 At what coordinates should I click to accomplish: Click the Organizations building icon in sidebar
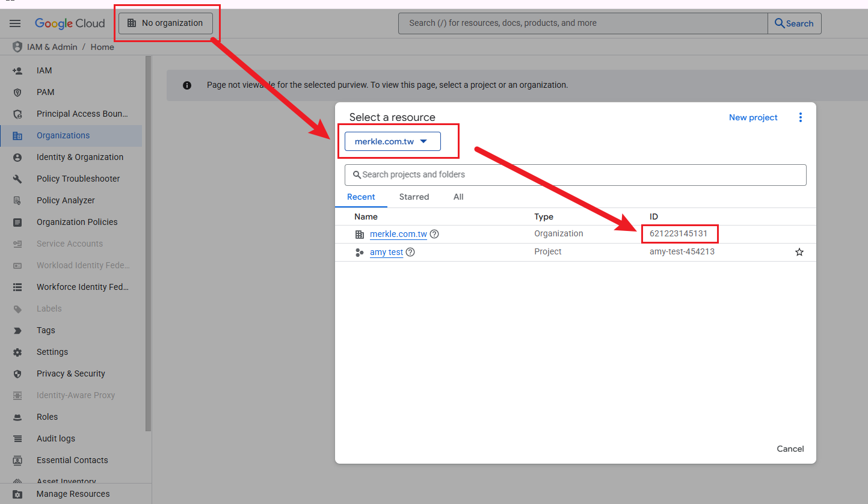(17, 136)
